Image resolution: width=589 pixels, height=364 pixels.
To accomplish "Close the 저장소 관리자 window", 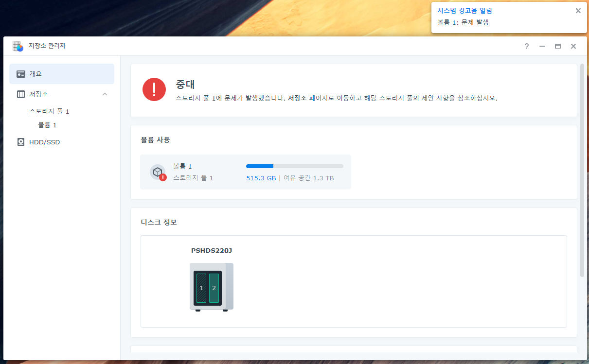I will coord(573,46).
